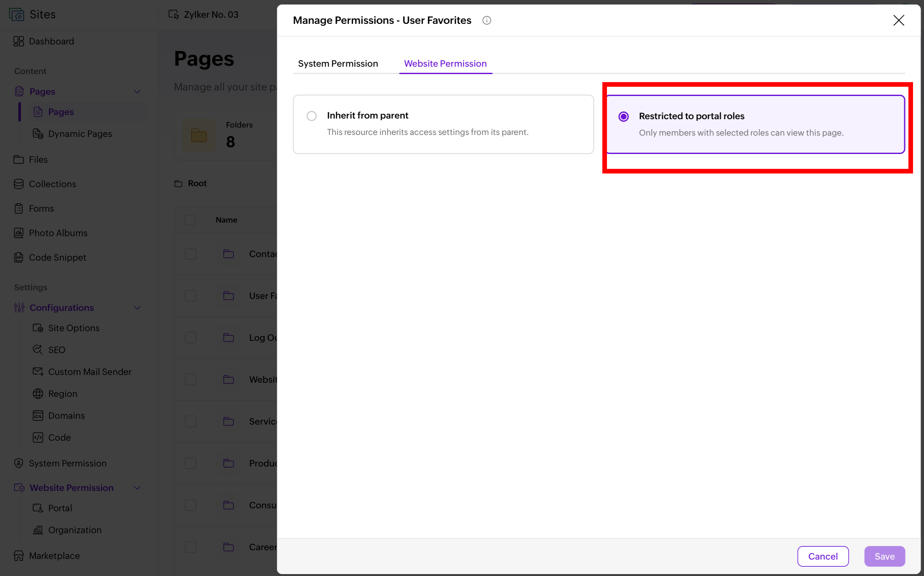Open Portal under Website Permission

(x=60, y=508)
